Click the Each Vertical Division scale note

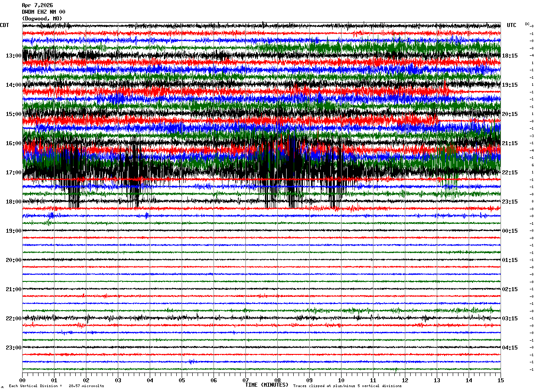(x=56, y=386)
